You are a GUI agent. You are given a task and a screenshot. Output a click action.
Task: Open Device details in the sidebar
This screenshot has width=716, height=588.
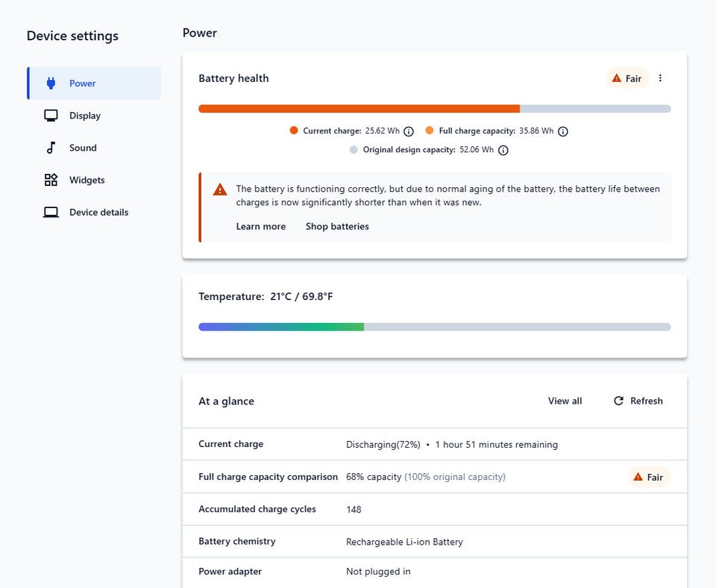pos(94,212)
